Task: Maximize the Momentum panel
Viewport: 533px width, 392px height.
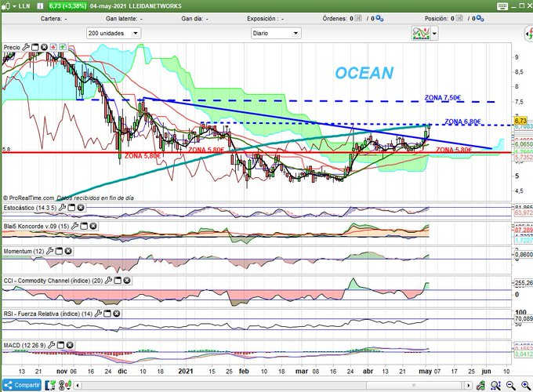Action: [x=59, y=251]
